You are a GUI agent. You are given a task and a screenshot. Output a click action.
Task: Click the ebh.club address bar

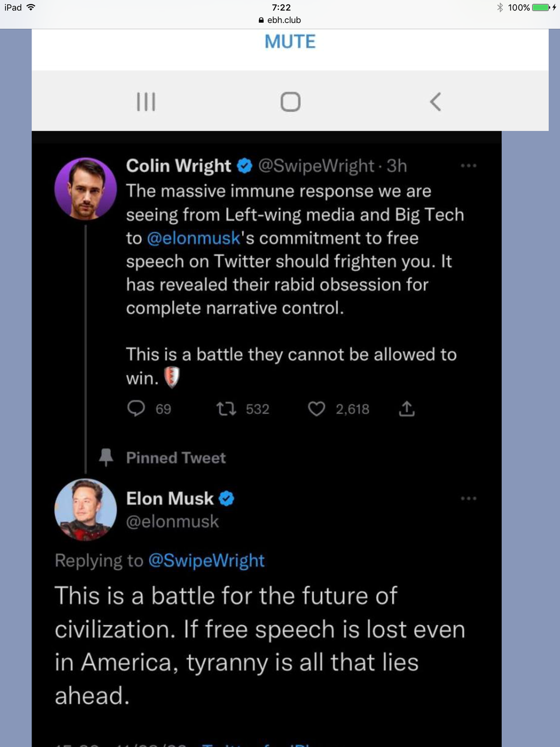pyautogui.click(x=280, y=20)
